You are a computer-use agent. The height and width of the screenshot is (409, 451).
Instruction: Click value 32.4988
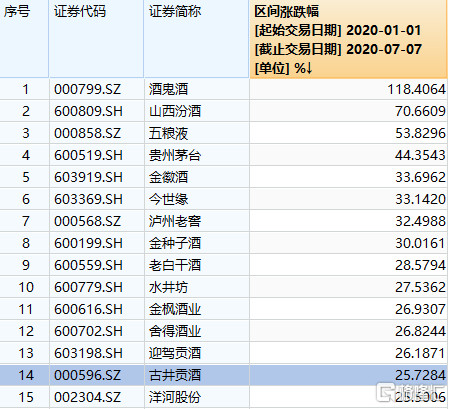(420, 221)
